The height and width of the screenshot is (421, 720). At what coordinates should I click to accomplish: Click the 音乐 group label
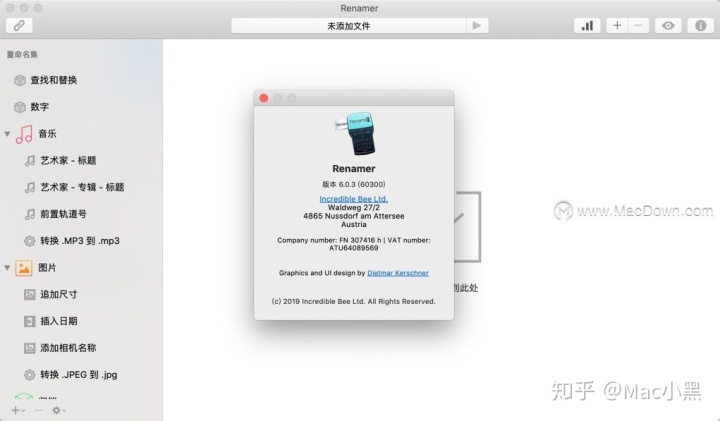pos(47,134)
